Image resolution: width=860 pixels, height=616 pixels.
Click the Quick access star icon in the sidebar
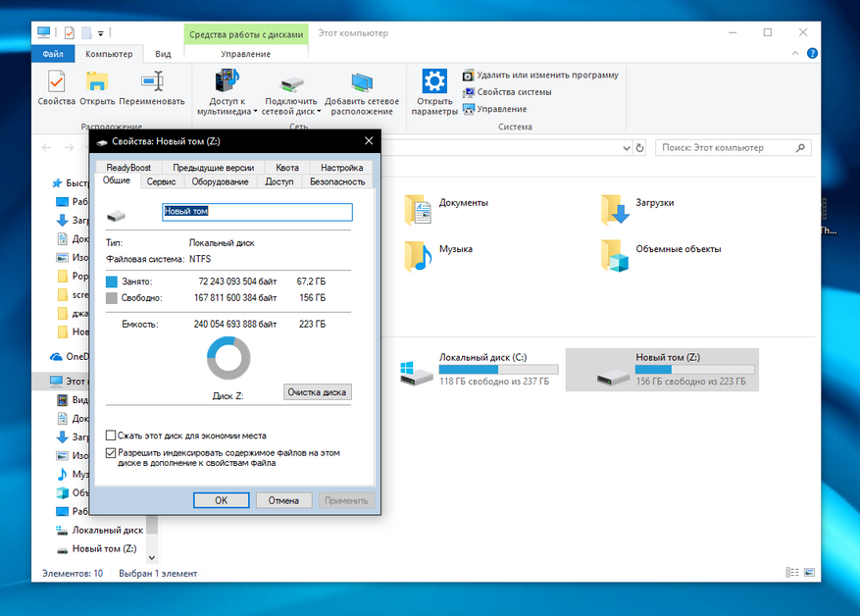pyautogui.click(x=57, y=183)
